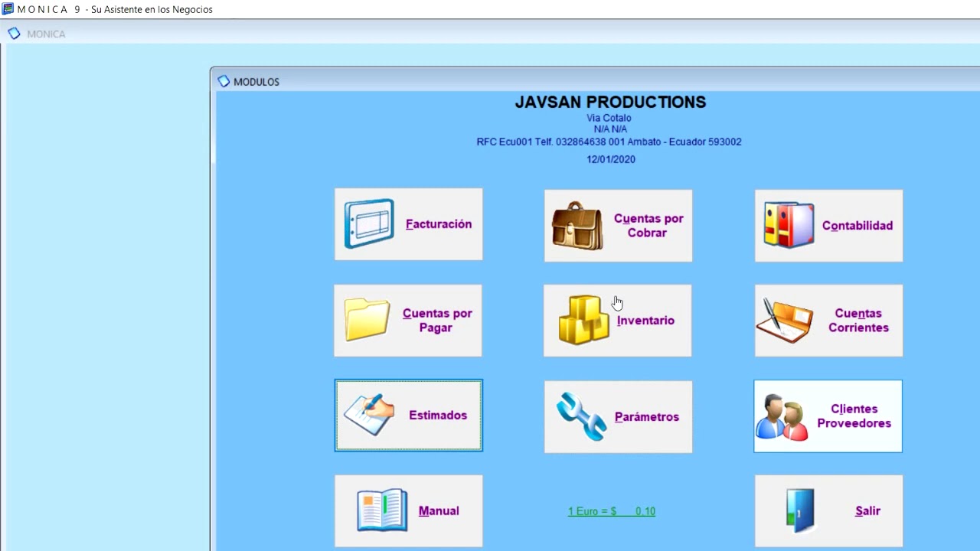The width and height of the screenshot is (980, 551).
Task: Click the briefcase icon for Cuentas por Cobrar
Action: click(x=577, y=226)
